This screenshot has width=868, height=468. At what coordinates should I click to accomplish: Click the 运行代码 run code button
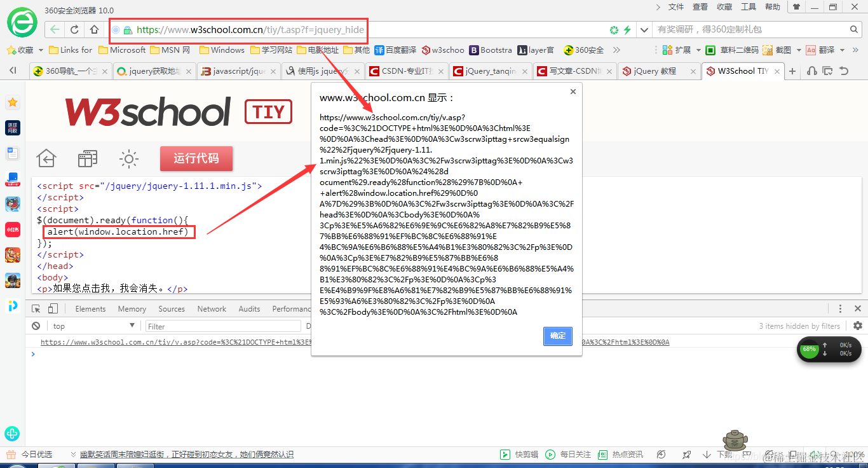196,158
